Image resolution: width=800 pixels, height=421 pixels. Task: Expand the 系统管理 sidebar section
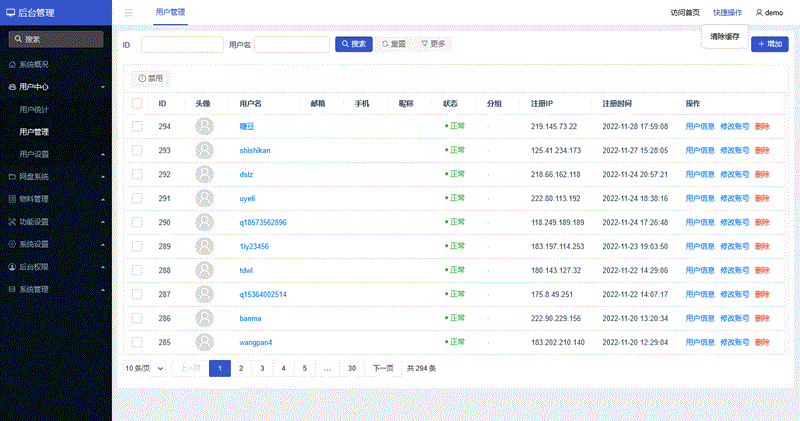point(103,290)
